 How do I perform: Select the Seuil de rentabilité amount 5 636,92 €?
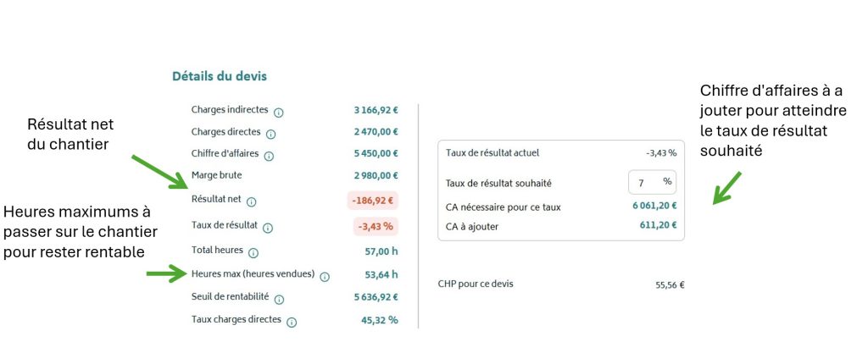pyautogui.click(x=376, y=297)
